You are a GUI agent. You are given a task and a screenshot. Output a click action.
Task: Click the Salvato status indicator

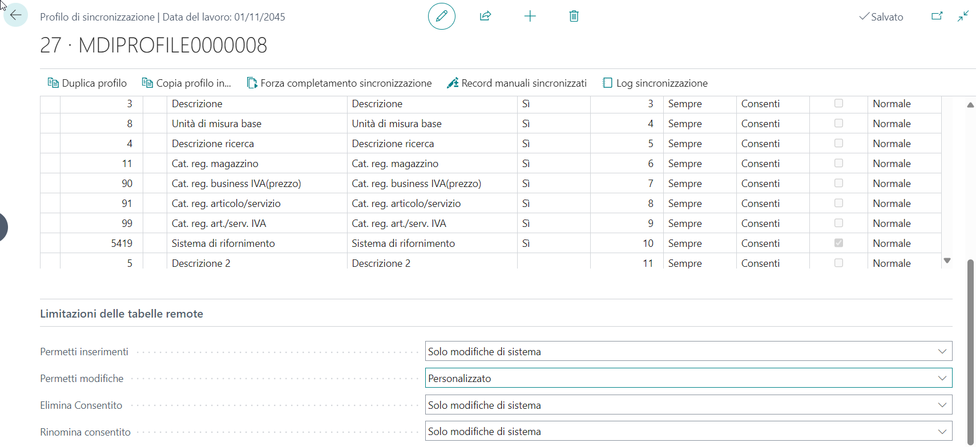click(881, 17)
